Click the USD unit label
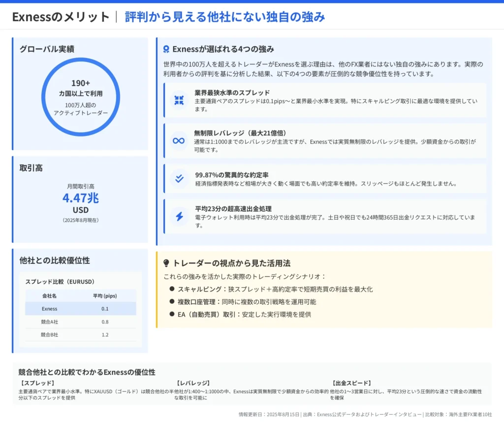The height and width of the screenshot is (424, 504). coord(81,210)
